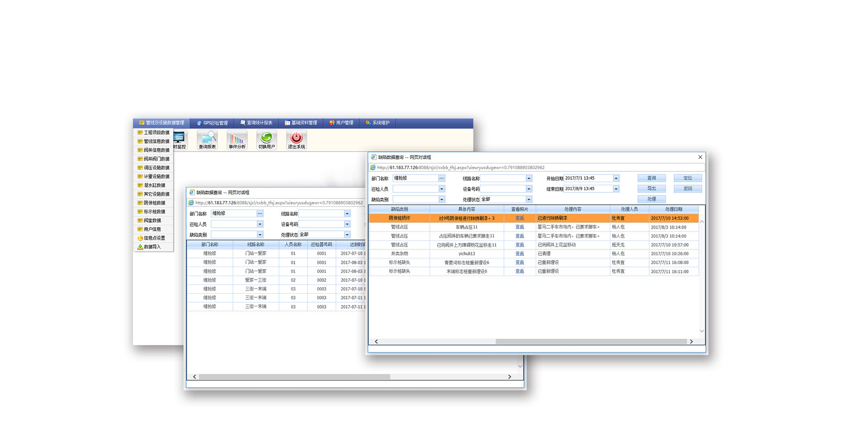Viewport: 868px width, 426px height.
Task: Click the 查询报表 toolbar icon
Action: coord(207,140)
